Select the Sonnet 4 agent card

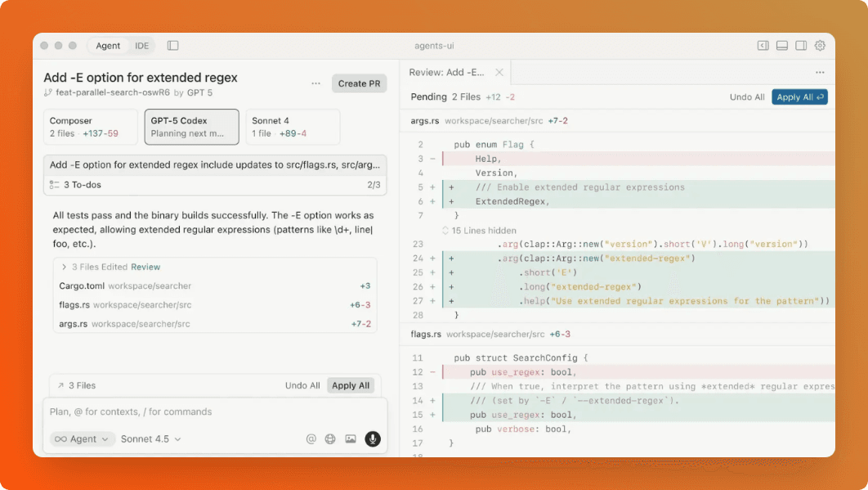click(x=293, y=127)
